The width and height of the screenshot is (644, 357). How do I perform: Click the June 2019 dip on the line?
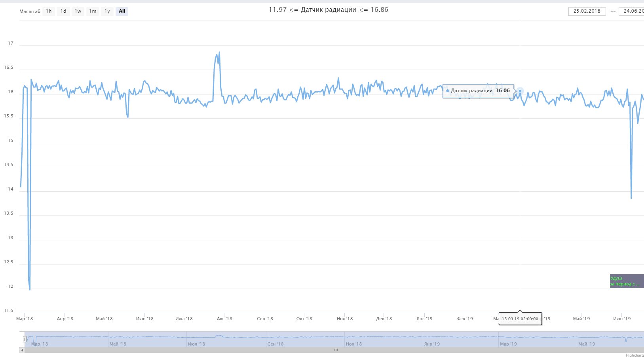[631, 198]
